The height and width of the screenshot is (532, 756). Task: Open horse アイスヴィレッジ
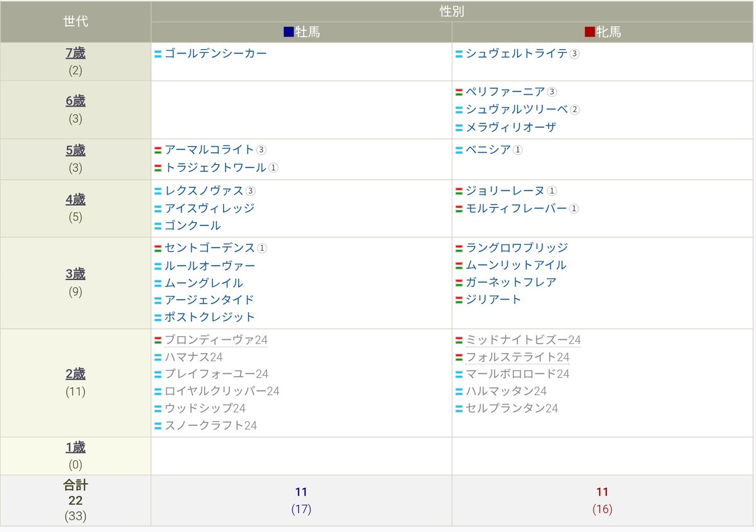click(210, 208)
